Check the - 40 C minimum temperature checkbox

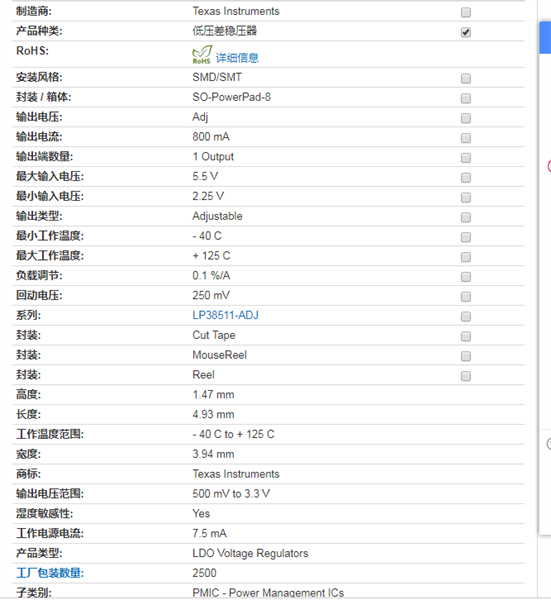tap(466, 237)
